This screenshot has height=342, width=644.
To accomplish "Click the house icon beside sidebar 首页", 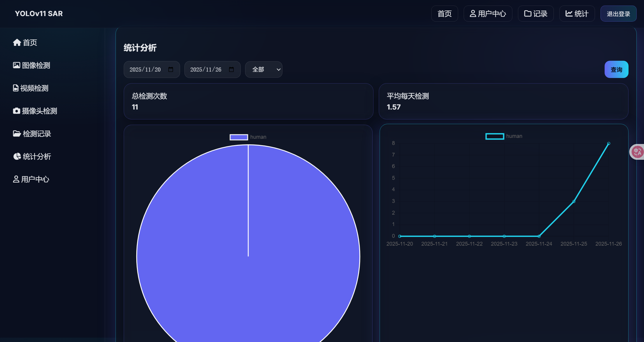I will pos(17,43).
